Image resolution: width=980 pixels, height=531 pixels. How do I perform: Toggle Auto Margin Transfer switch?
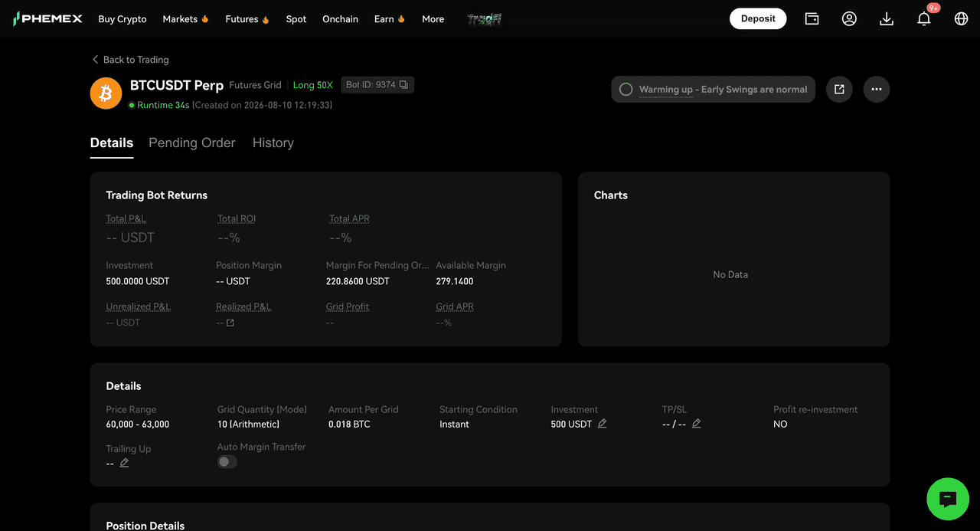pos(227,462)
